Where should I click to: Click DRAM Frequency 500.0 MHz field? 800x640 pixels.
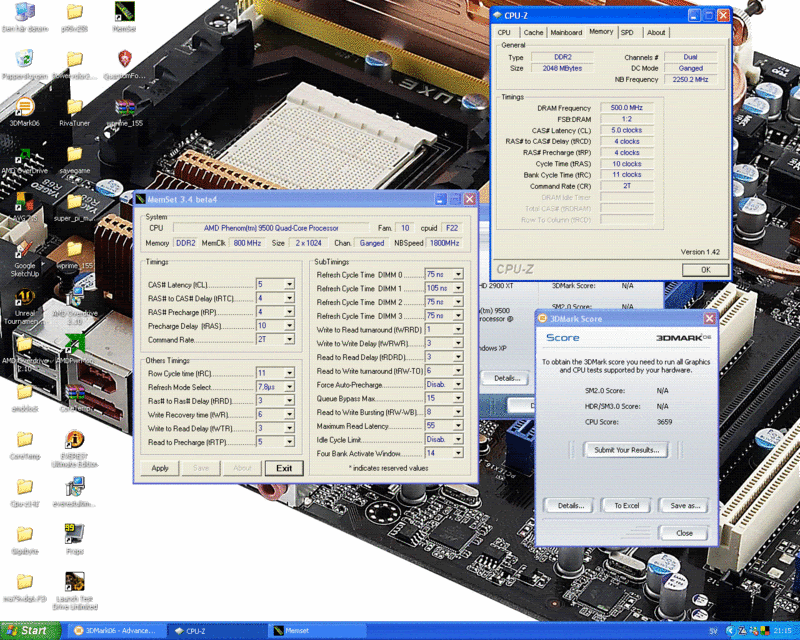point(627,108)
